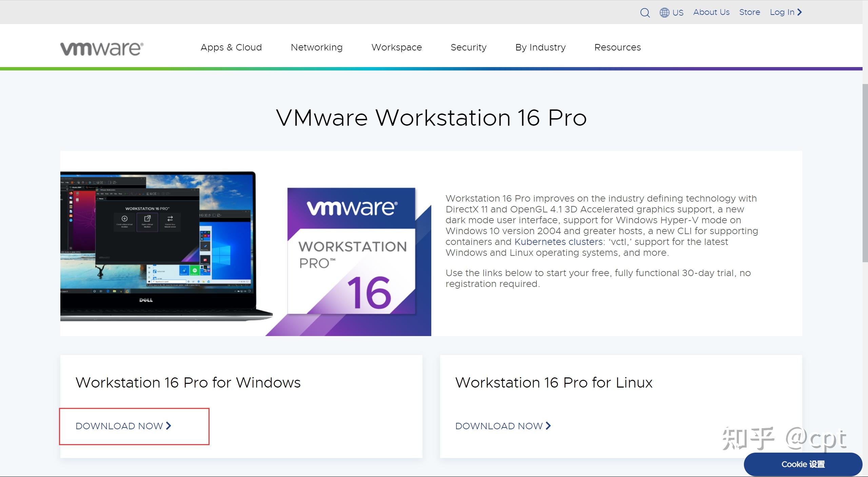Screen dimensions: 868x477
Task: Download Workstation 16 Pro for Windows
Action: [x=119, y=426]
